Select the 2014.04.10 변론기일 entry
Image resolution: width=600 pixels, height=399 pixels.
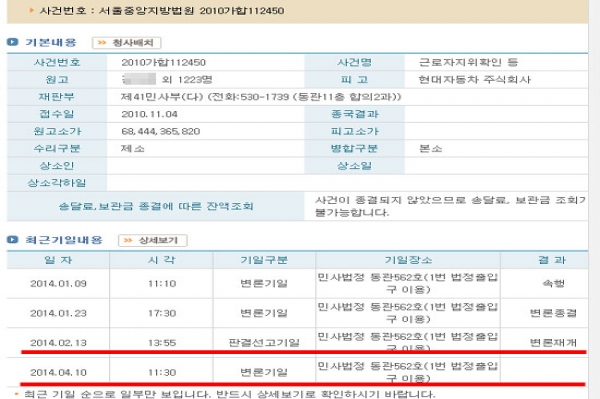(297, 372)
